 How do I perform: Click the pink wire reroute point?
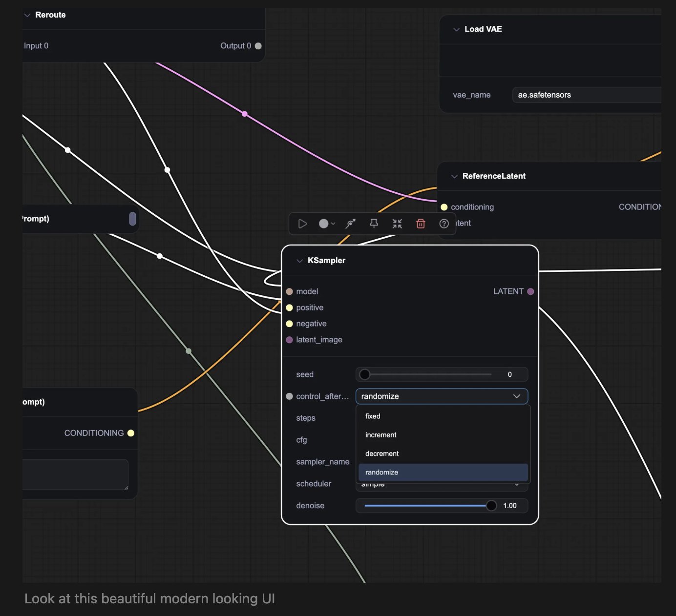coord(245,114)
